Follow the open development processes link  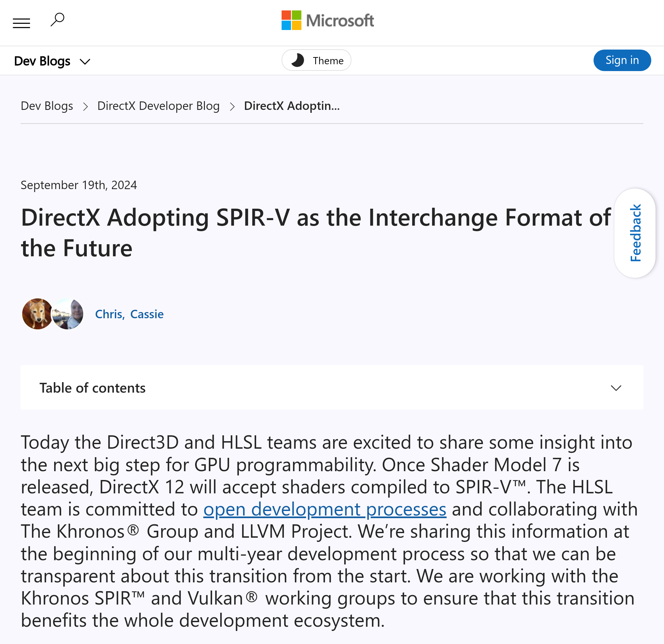[x=325, y=509]
